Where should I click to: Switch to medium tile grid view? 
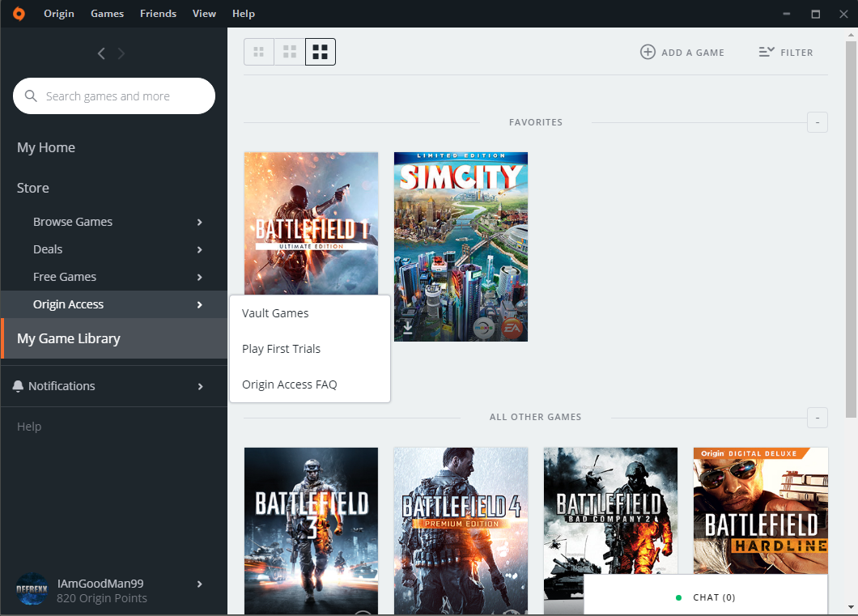click(290, 52)
